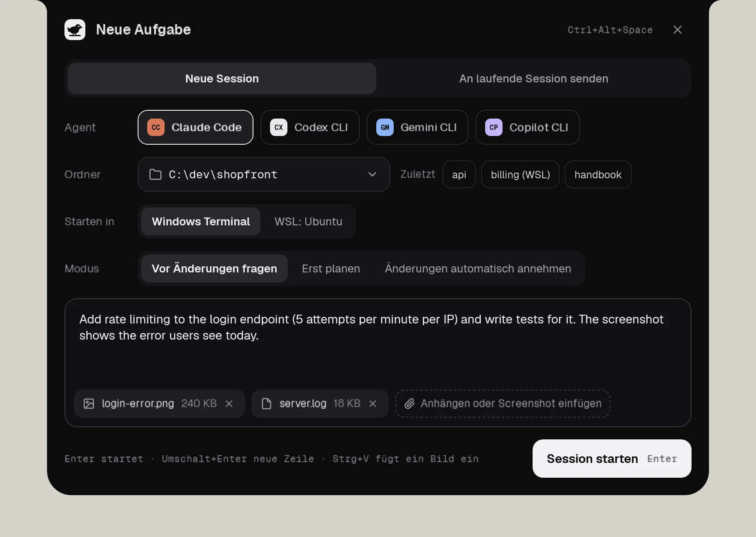Click the 'Enter startet' hint text

(104, 459)
